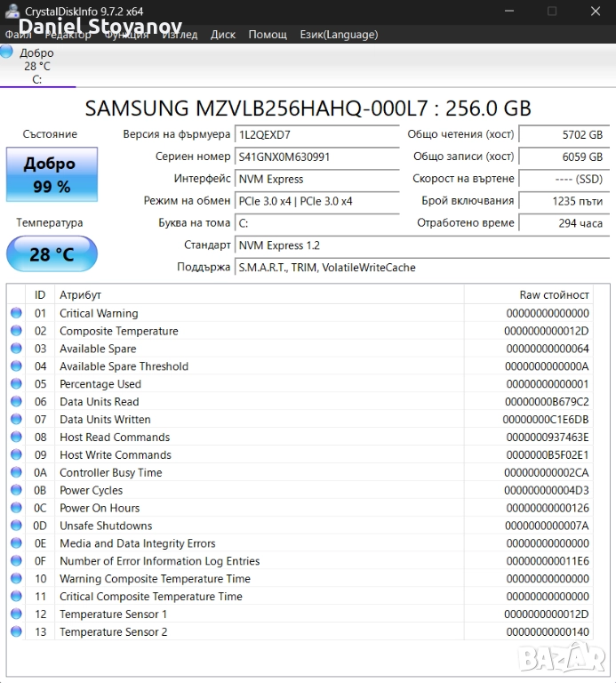Open the Диск menu
Image resolution: width=616 pixels, height=683 pixels.
coord(223,35)
